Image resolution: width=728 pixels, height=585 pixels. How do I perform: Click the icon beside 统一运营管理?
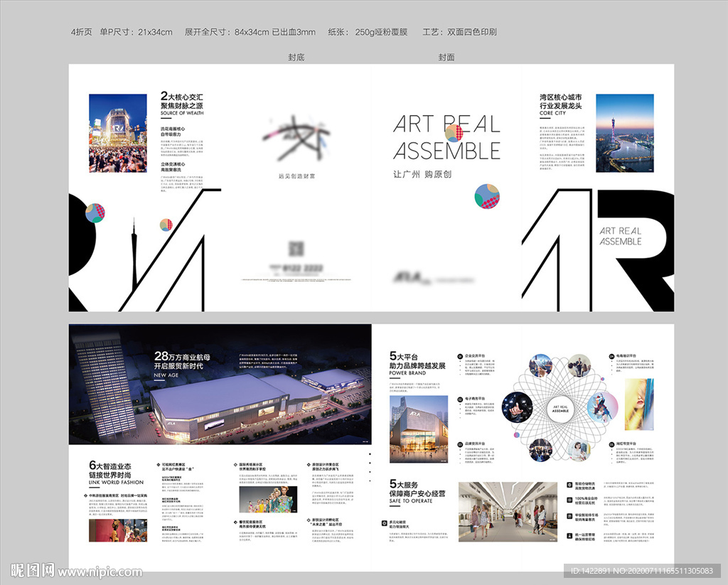pos(569,535)
